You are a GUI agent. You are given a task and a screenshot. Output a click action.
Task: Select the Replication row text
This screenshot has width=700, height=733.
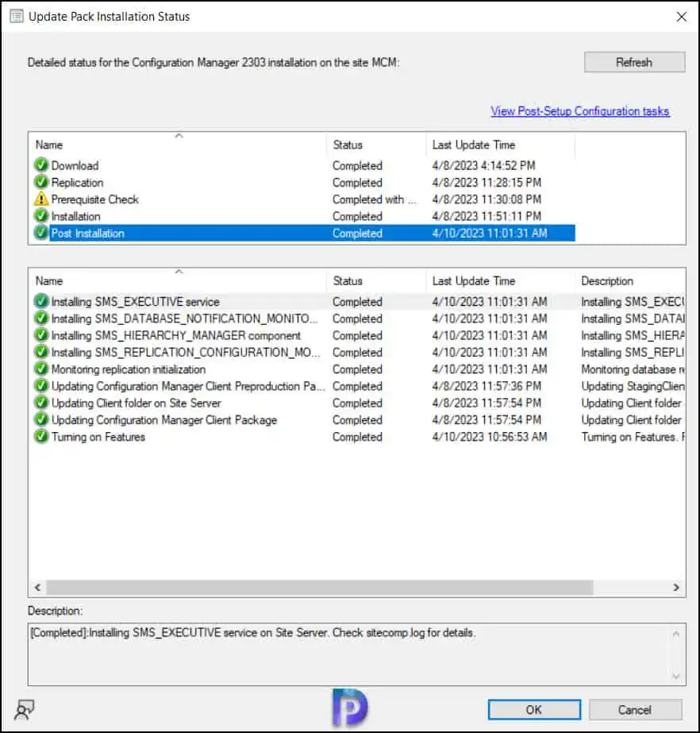point(78,183)
